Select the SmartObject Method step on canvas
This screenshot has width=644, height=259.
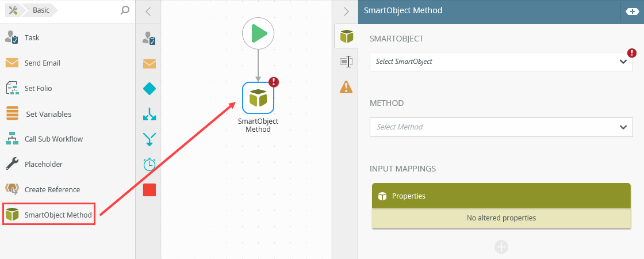pos(258,98)
